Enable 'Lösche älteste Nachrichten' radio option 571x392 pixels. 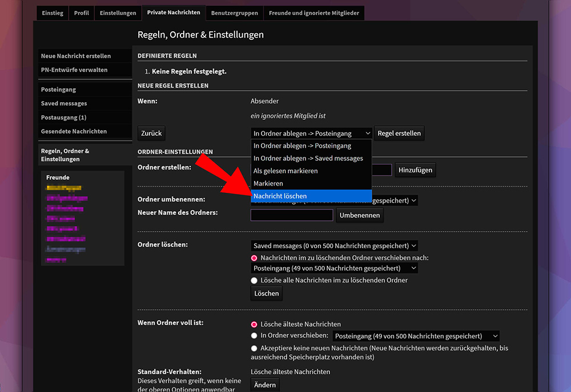click(x=255, y=324)
